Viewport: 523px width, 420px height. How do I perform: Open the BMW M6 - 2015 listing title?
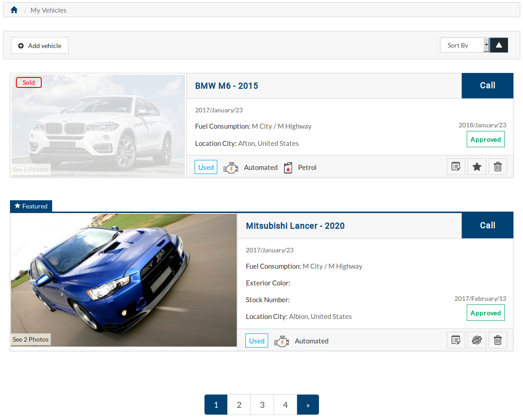pyautogui.click(x=226, y=86)
